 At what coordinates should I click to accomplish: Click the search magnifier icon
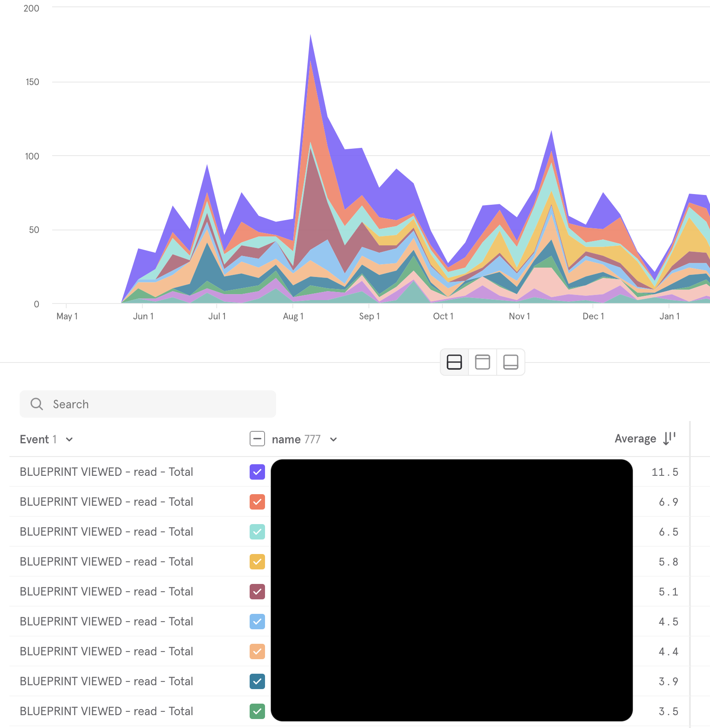[37, 404]
